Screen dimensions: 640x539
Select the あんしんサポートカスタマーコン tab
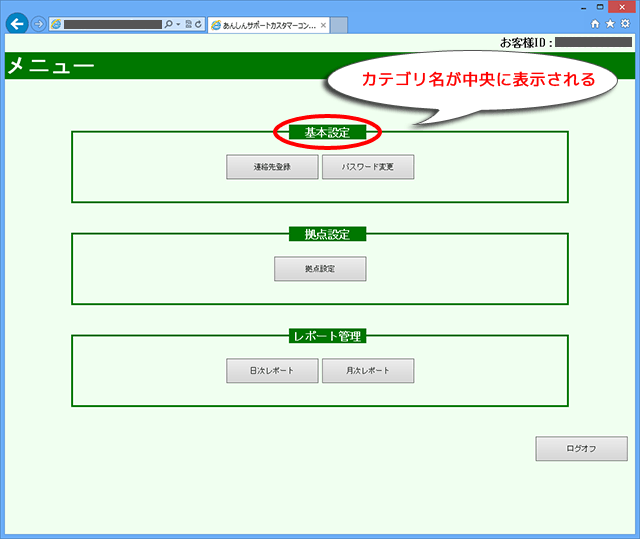coord(268,25)
